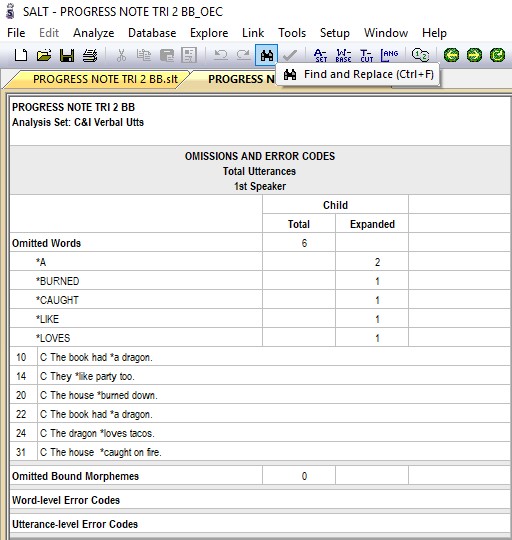Click the Omitted Bound Morphemes value 0
Viewport: 512px width, 540px height.
304,476
